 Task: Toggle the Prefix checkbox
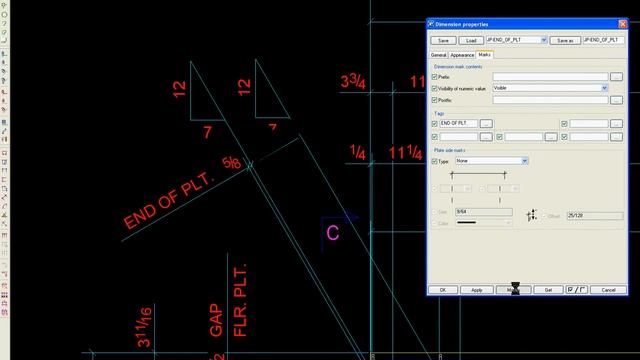tap(434, 77)
